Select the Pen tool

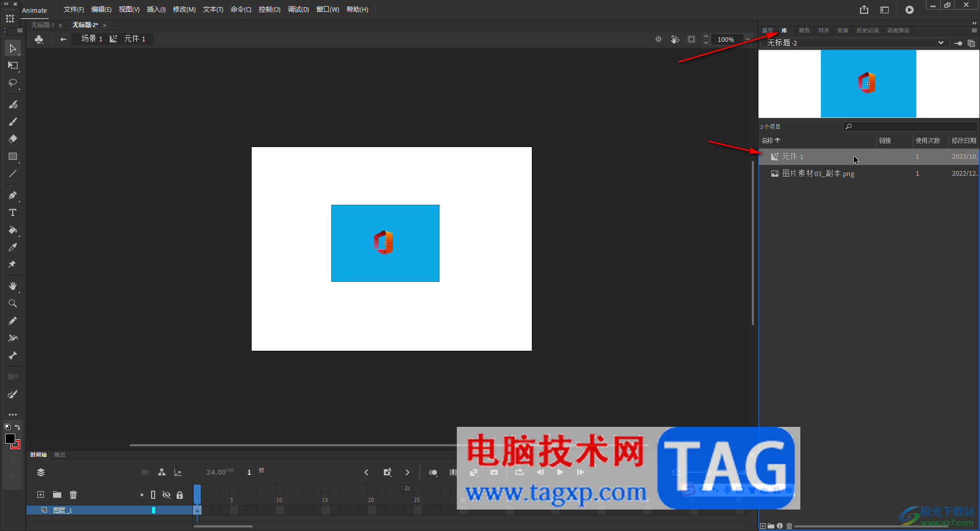(x=13, y=195)
